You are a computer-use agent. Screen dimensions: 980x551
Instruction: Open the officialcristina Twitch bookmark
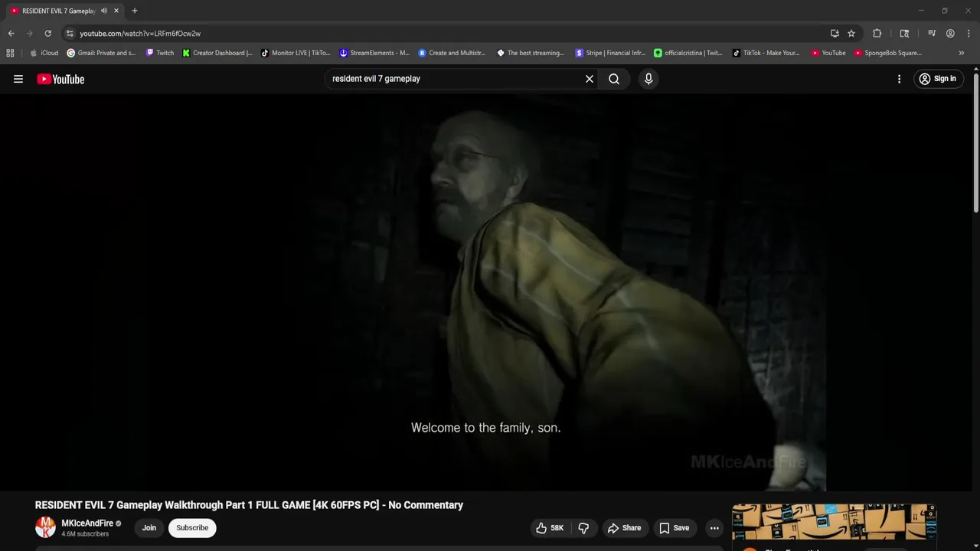point(688,53)
